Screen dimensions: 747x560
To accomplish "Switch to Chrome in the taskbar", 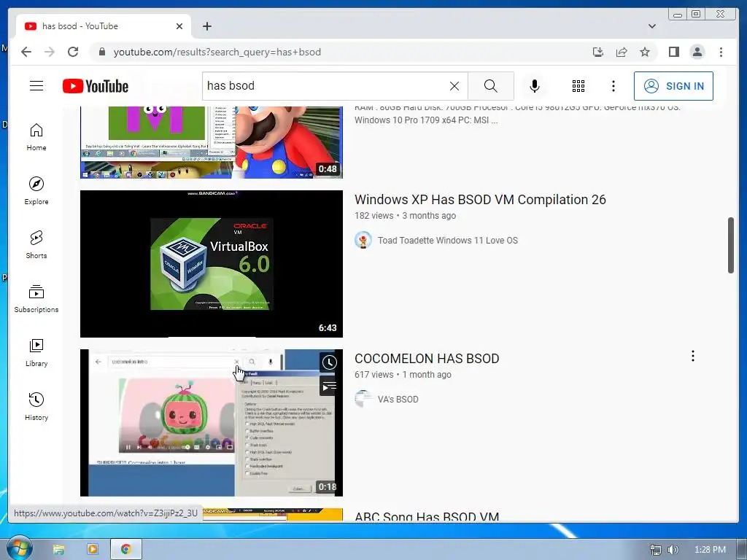I will (x=125, y=550).
